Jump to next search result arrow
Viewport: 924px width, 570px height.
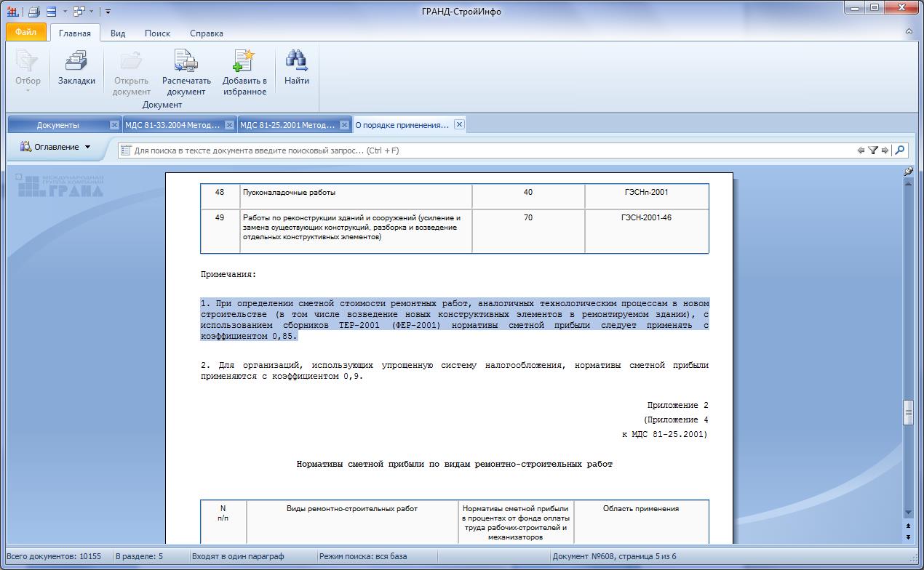885,150
